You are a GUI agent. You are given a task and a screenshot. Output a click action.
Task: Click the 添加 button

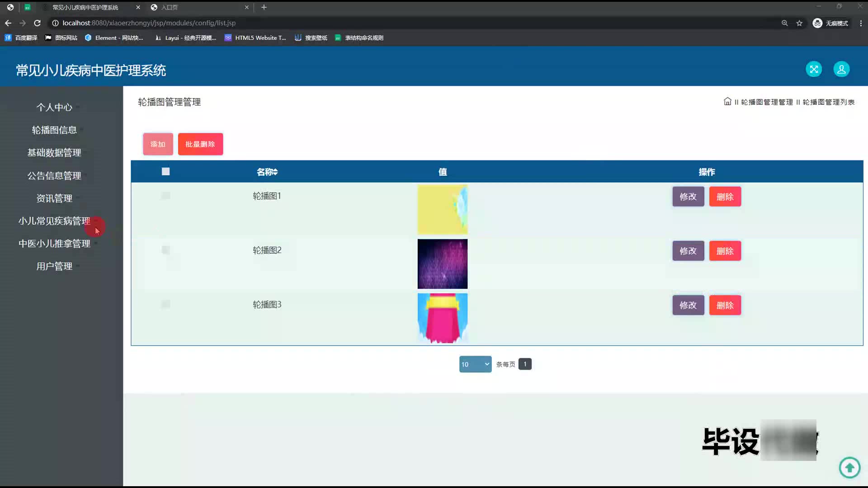click(x=158, y=144)
